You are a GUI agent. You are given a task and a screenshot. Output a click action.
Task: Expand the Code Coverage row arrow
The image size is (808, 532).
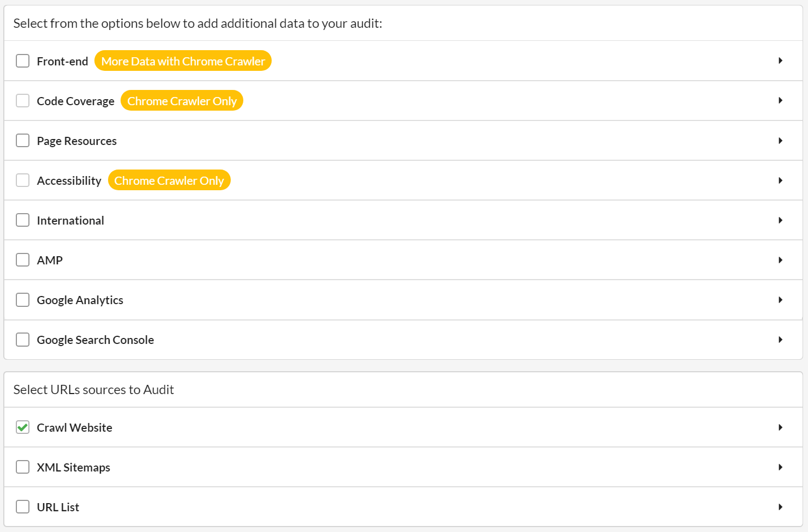pyautogui.click(x=781, y=100)
